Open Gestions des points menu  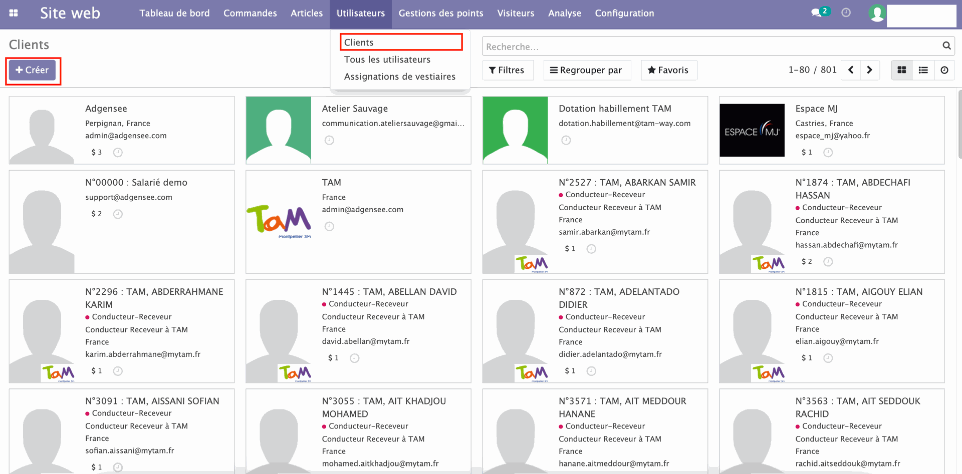(441, 13)
